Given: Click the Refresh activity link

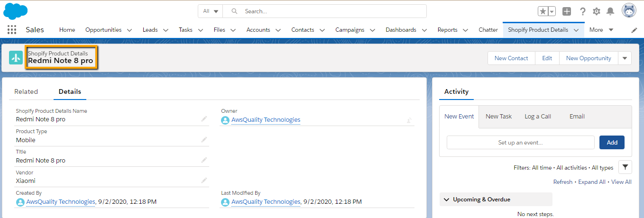Looking at the screenshot, I should (563, 182).
